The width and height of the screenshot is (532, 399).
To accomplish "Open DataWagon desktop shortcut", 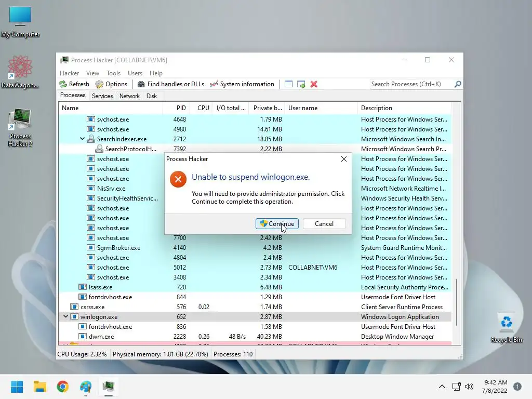I will 20,72.
